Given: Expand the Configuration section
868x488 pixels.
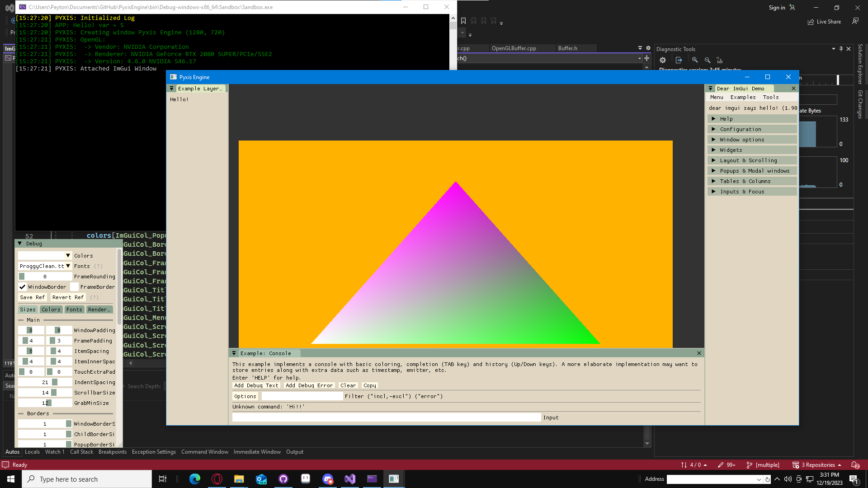Looking at the screenshot, I should click(752, 129).
